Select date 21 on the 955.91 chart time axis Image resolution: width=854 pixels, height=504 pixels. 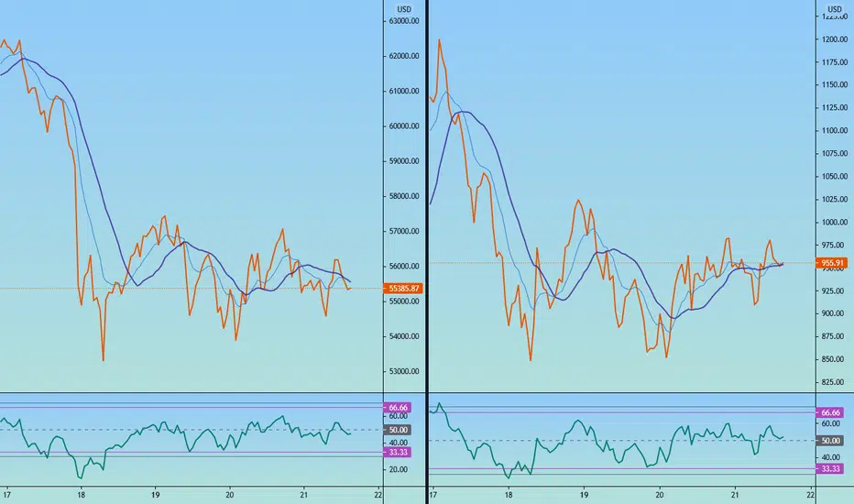coord(735,495)
